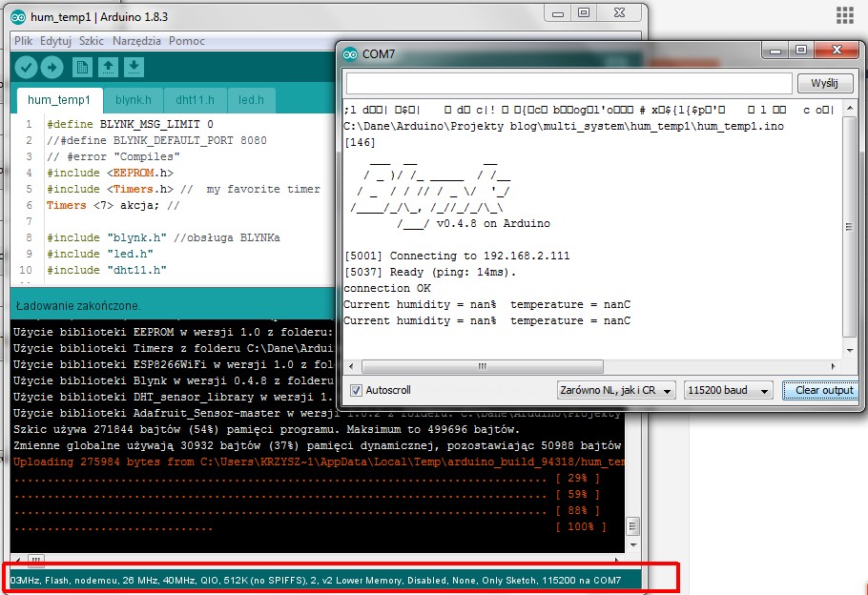Switch to the blynk.h tab

click(x=132, y=99)
